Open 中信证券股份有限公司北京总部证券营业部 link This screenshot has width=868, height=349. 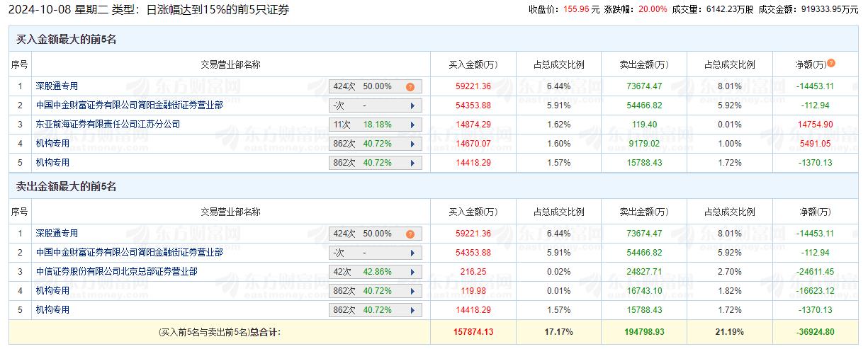coord(116,271)
